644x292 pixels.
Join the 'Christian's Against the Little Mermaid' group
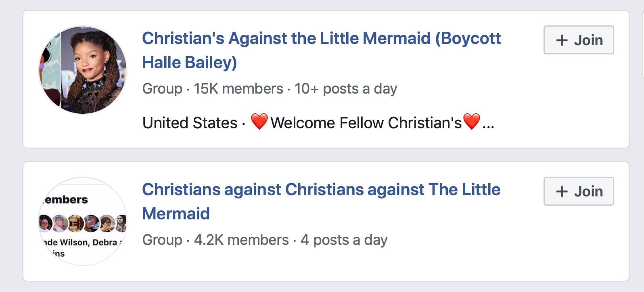[578, 40]
